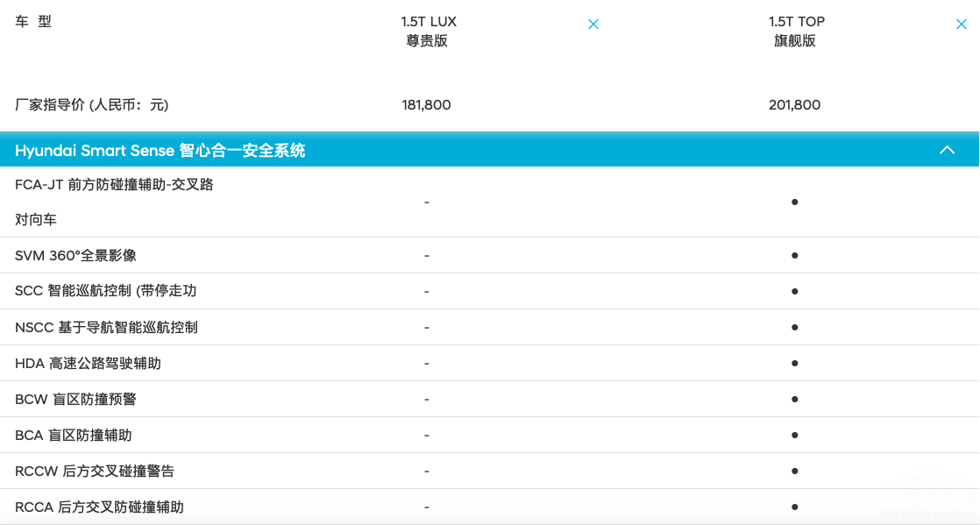Click the TOP dot for RCCW 后方交叉碰撞警告
Image resolution: width=980 pixels, height=525 pixels.
pyautogui.click(x=794, y=470)
